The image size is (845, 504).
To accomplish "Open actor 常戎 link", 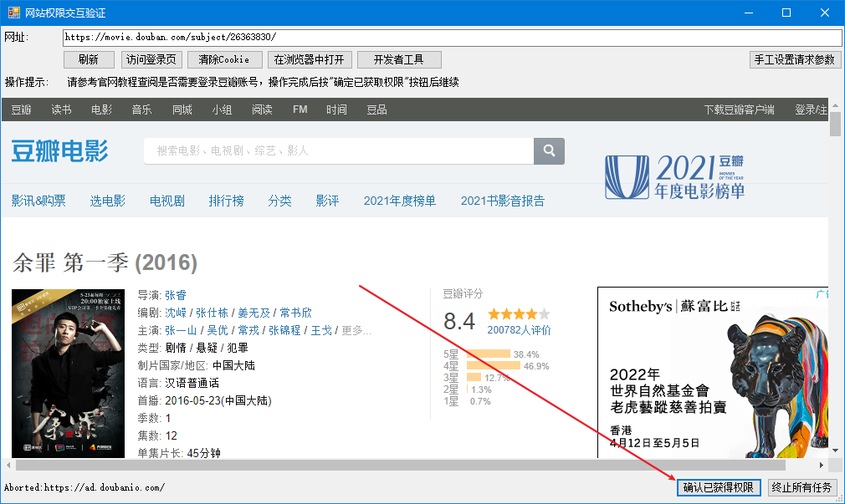I will tap(248, 330).
